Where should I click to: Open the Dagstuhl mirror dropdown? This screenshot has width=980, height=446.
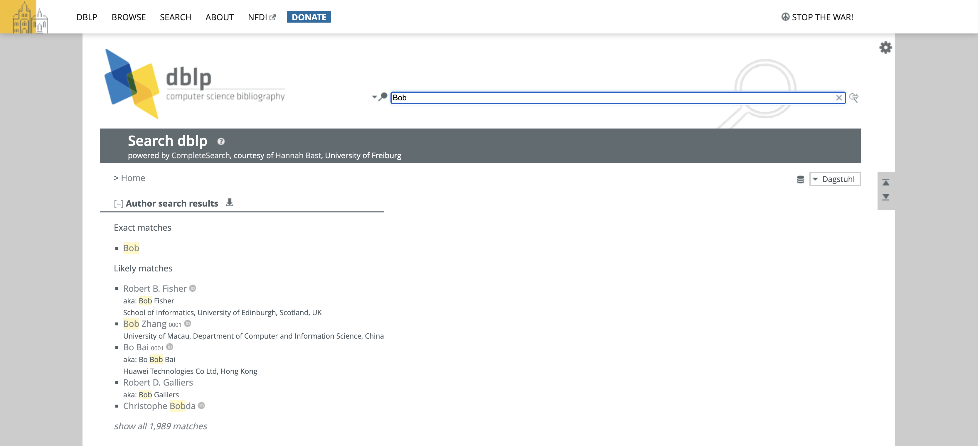835,179
